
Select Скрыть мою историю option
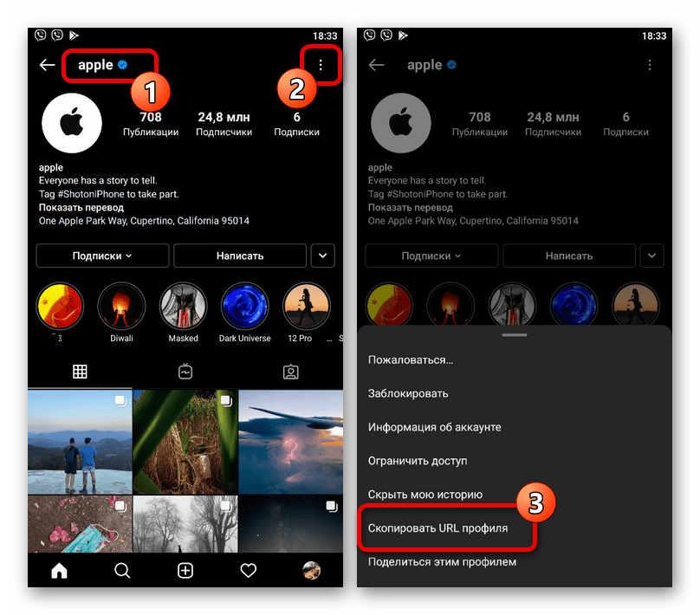[515, 495]
